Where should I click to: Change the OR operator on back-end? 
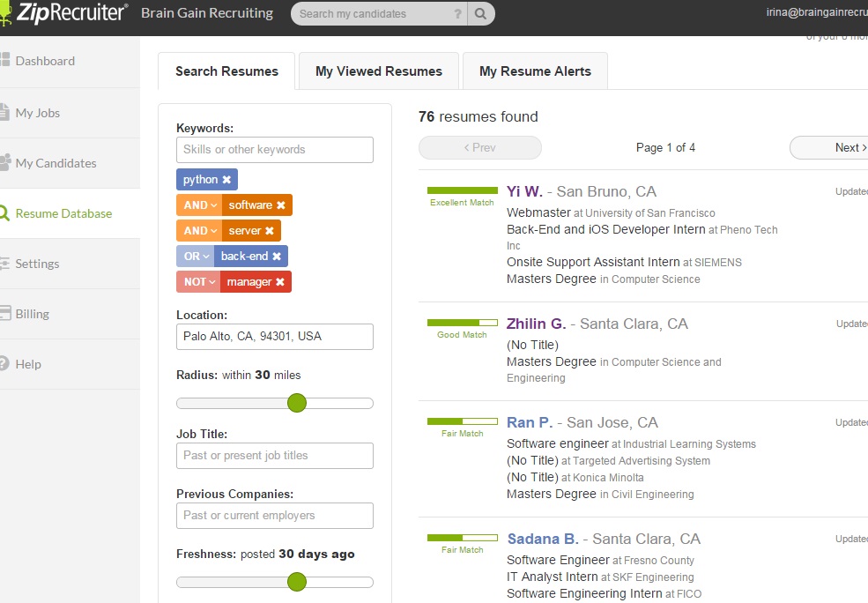[196, 257]
